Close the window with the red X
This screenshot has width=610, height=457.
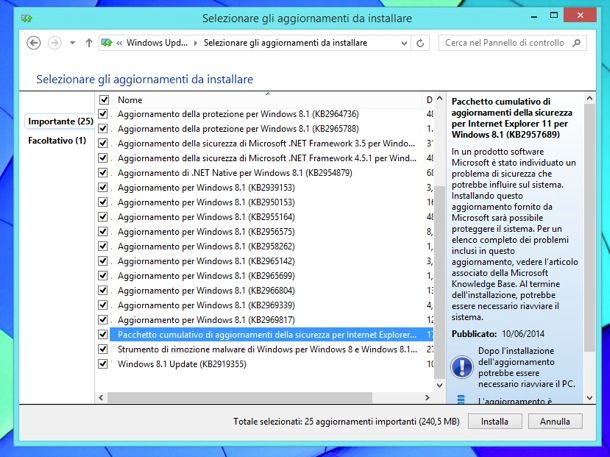pyautogui.click(x=580, y=16)
